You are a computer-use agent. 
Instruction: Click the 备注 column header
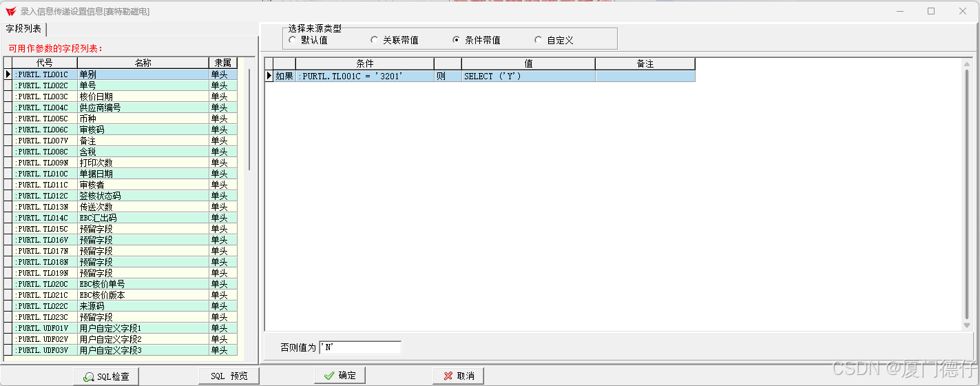pyautogui.click(x=645, y=63)
